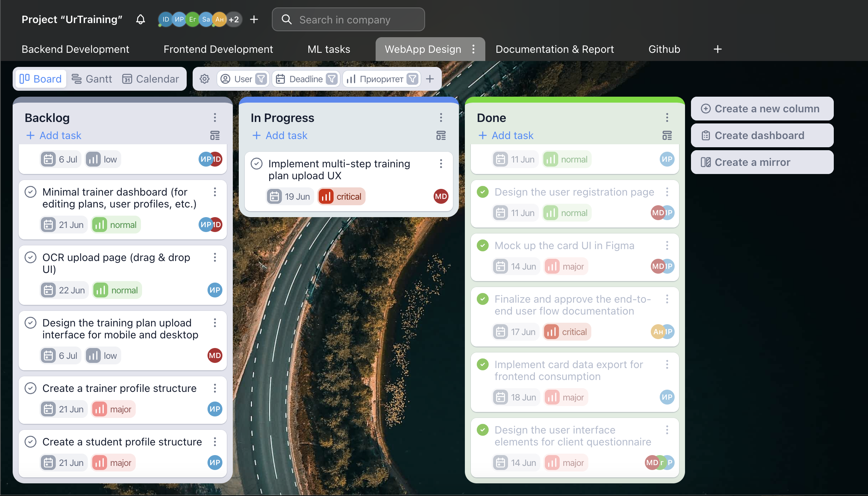Click the WebApp Design tab options dots
Viewport: 868px width, 496px height.
click(473, 49)
